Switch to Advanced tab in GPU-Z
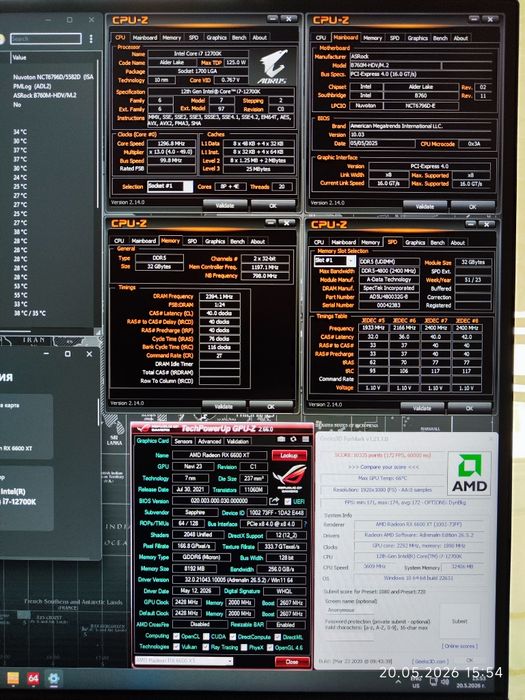 click(x=209, y=441)
